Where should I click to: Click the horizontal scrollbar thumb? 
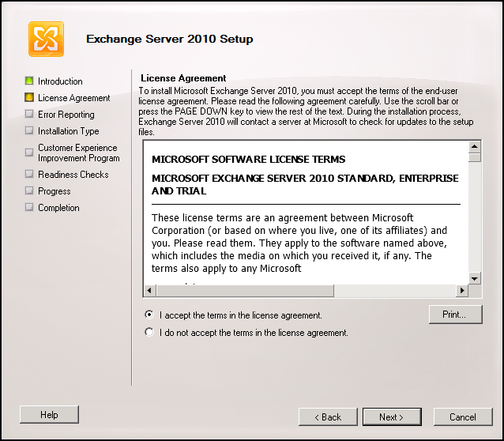tap(245, 291)
